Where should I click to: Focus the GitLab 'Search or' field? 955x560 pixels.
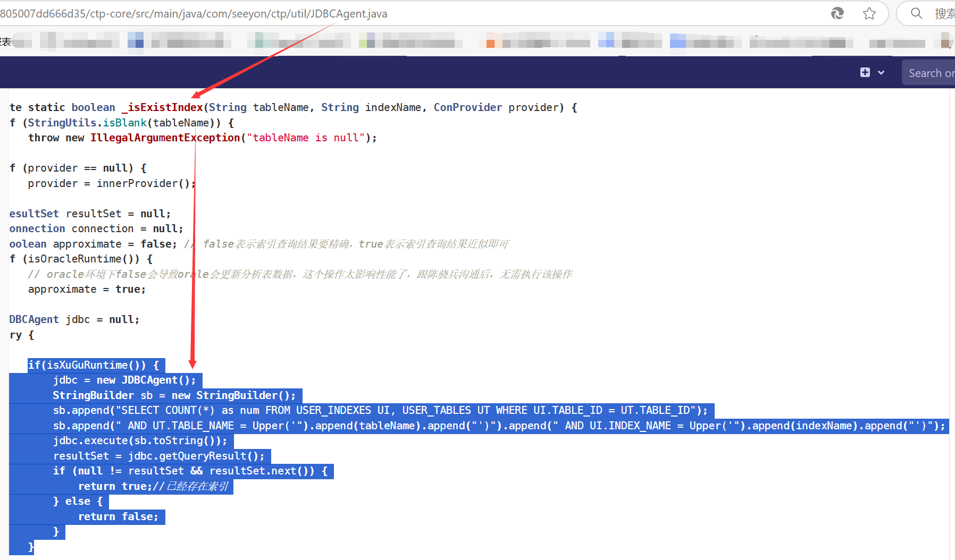tap(931, 73)
